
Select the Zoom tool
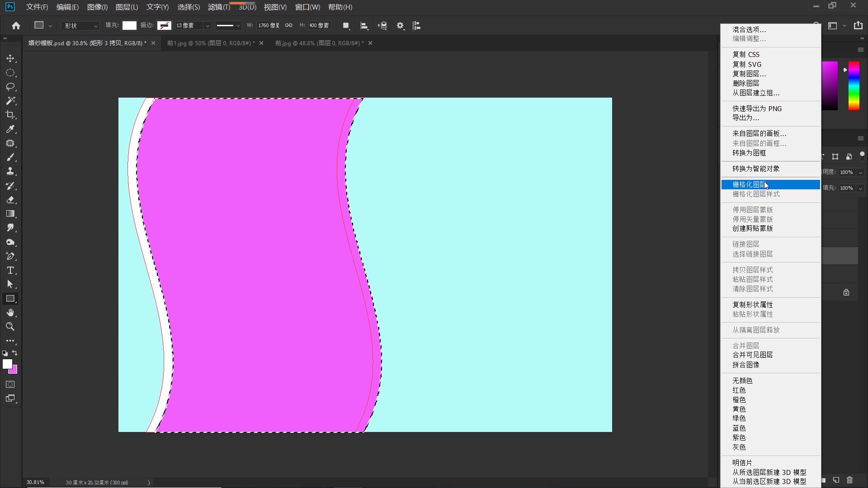click(10, 327)
